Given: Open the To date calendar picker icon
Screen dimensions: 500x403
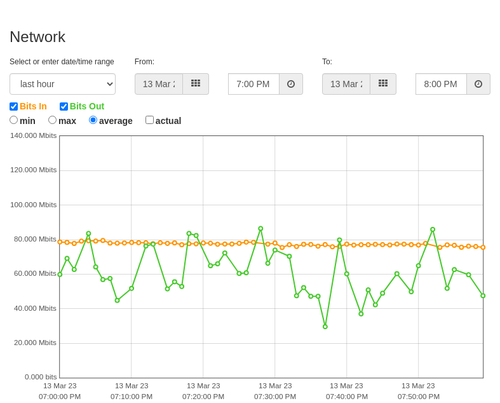Looking at the screenshot, I should tap(383, 84).
